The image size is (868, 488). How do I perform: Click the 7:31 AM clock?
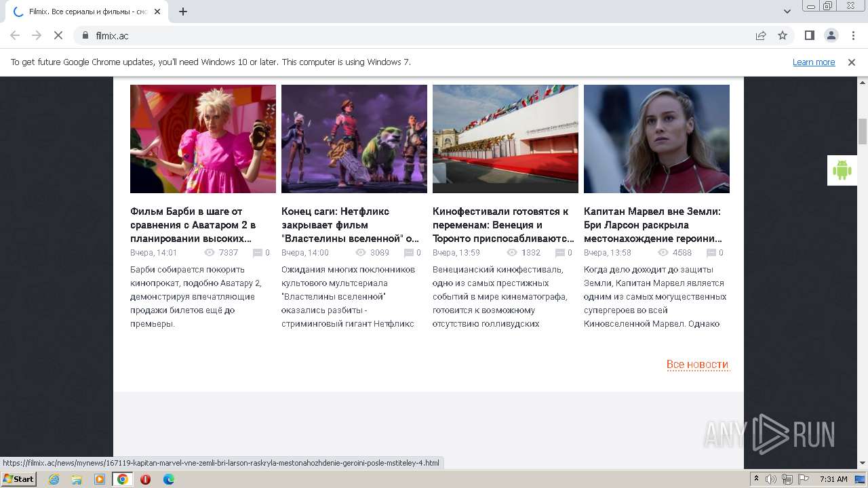pyautogui.click(x=833, y=479)
